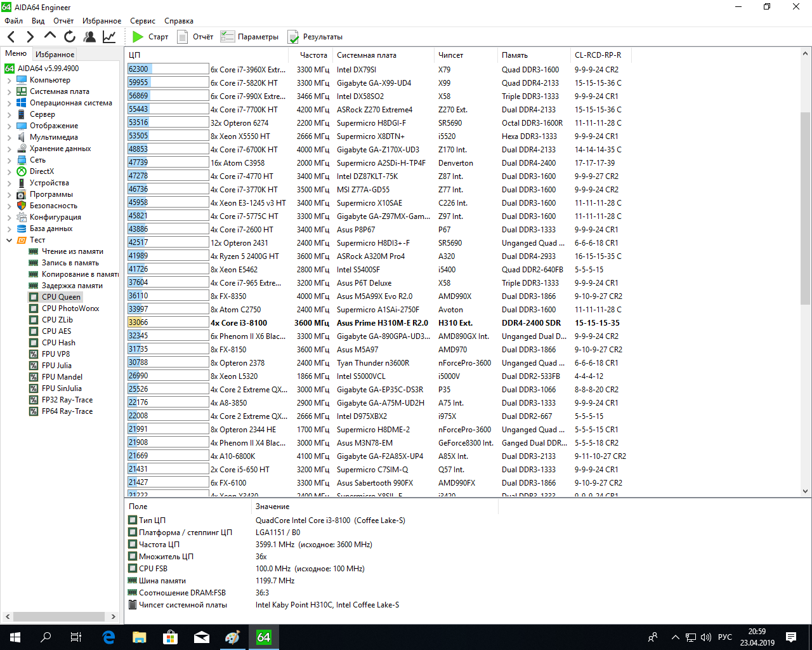Click the Отчёт toolbar button
The image size is (812, 650).
[195, 37]
